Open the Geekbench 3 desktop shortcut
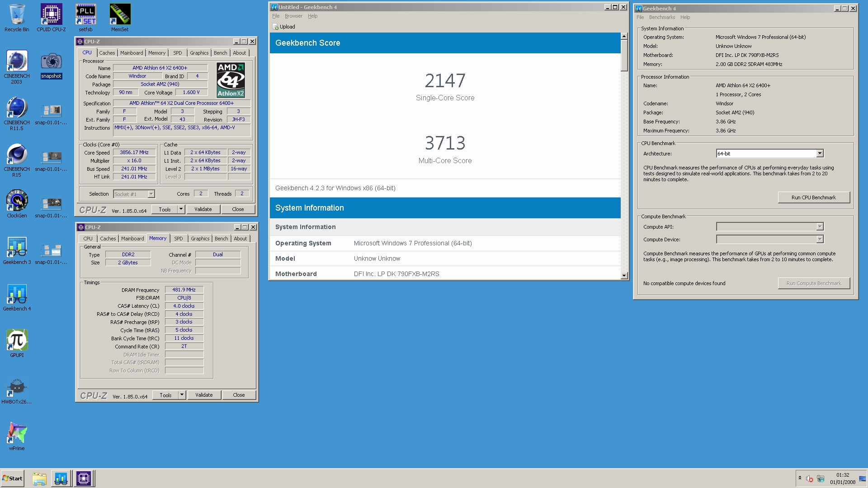Viewport: 868px width, 488px height. [x=17, y=250]
